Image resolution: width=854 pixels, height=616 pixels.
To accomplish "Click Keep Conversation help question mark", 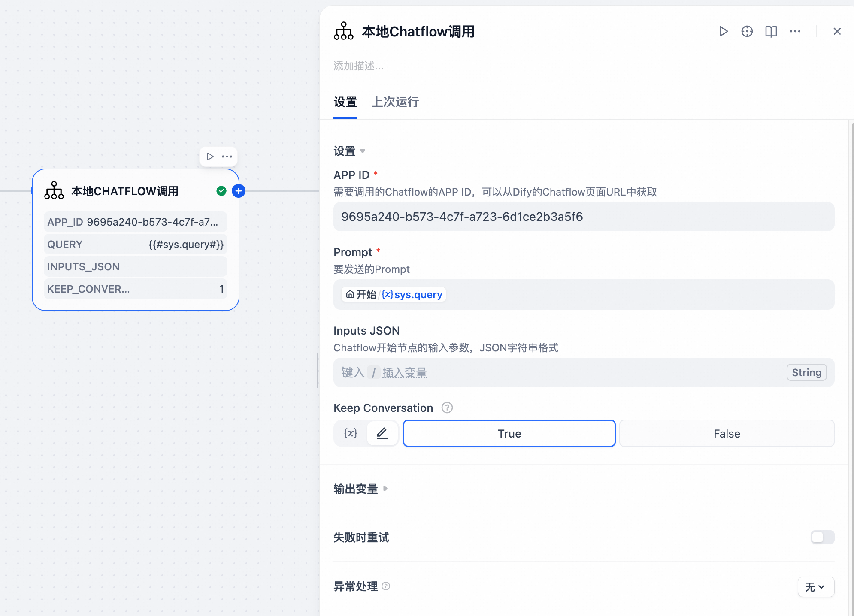I will (x=447, y=408).
